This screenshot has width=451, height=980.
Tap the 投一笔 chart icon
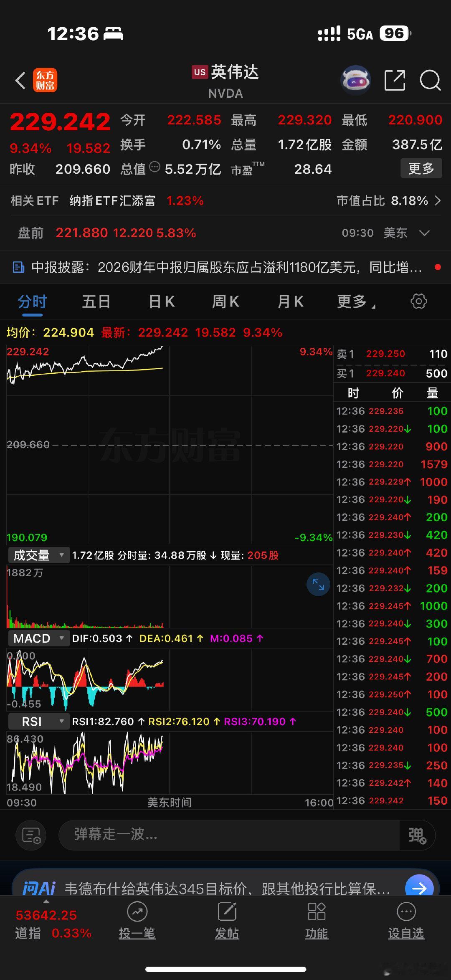(137, 912)
